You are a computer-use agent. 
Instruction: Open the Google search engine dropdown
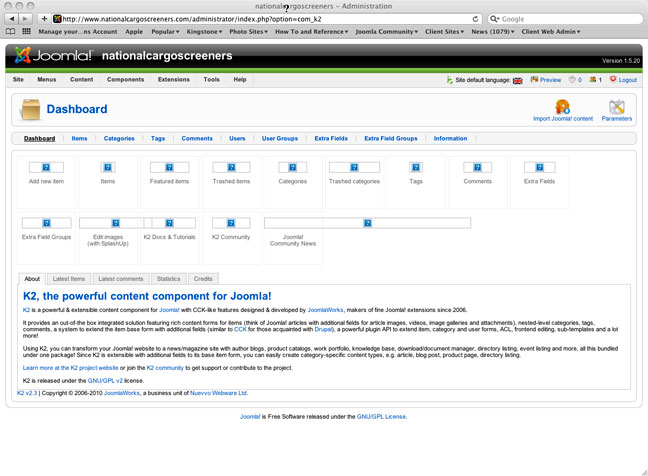click(x=494, y=19)
